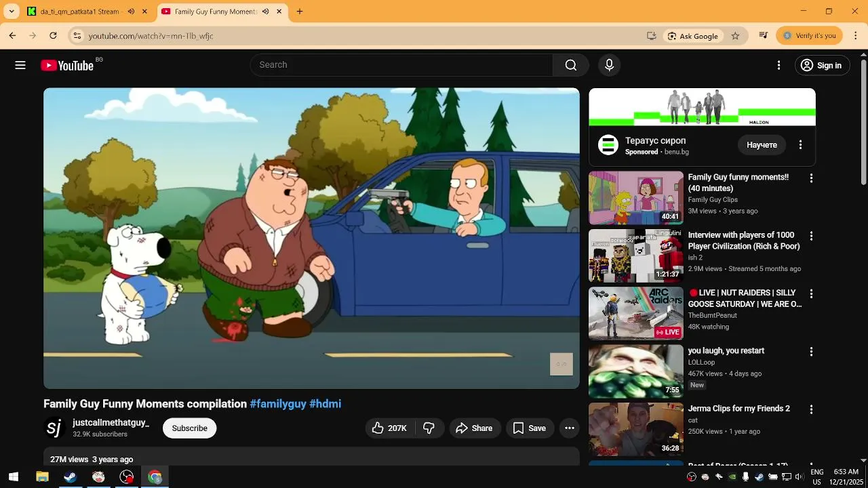Click the video player to pause
Viewport: 868px width, 488px height.
coord(311,238)
